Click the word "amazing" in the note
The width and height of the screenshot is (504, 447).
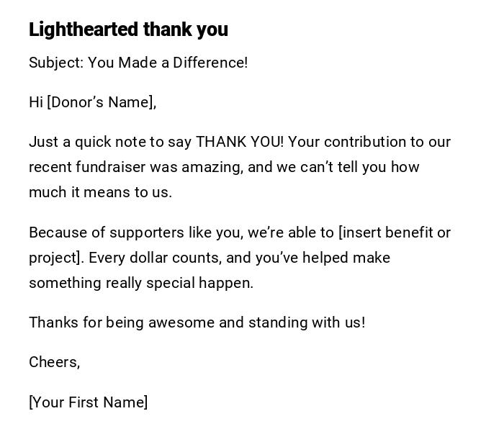point(212,167)
